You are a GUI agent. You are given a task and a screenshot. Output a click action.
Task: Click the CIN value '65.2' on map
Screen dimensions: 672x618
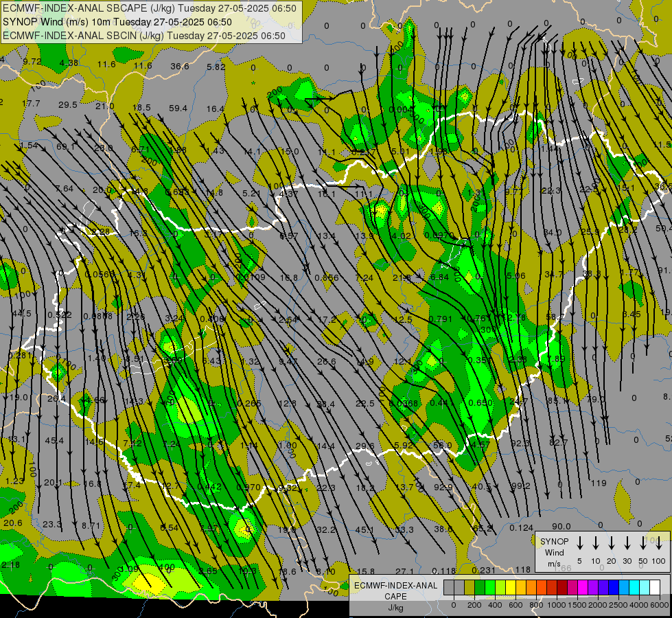[x=482, y=528]
